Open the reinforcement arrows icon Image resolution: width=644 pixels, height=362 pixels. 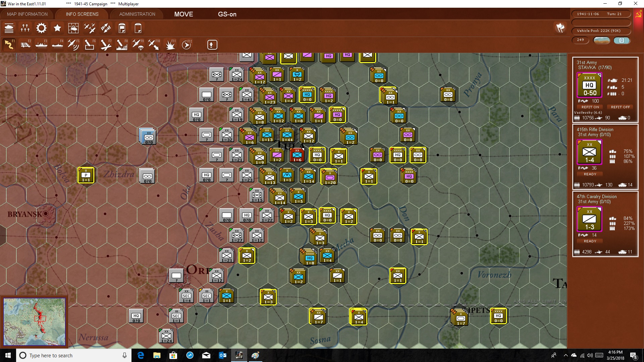106,28
